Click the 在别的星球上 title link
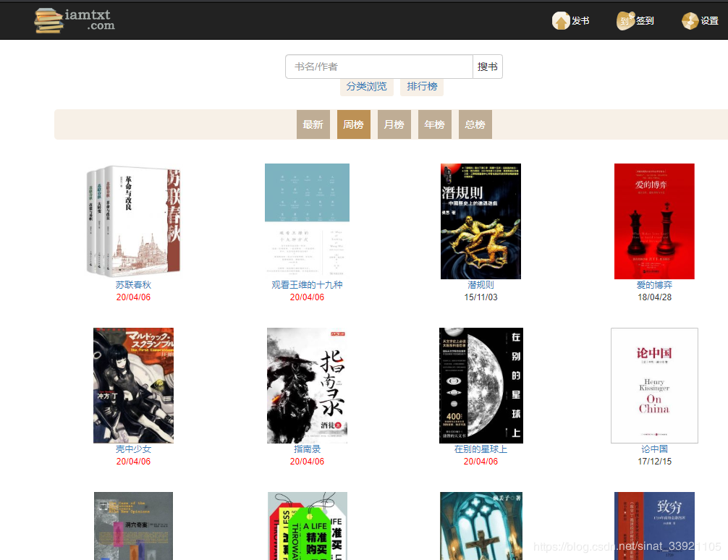728x560 pixels. tap(481, 449)
